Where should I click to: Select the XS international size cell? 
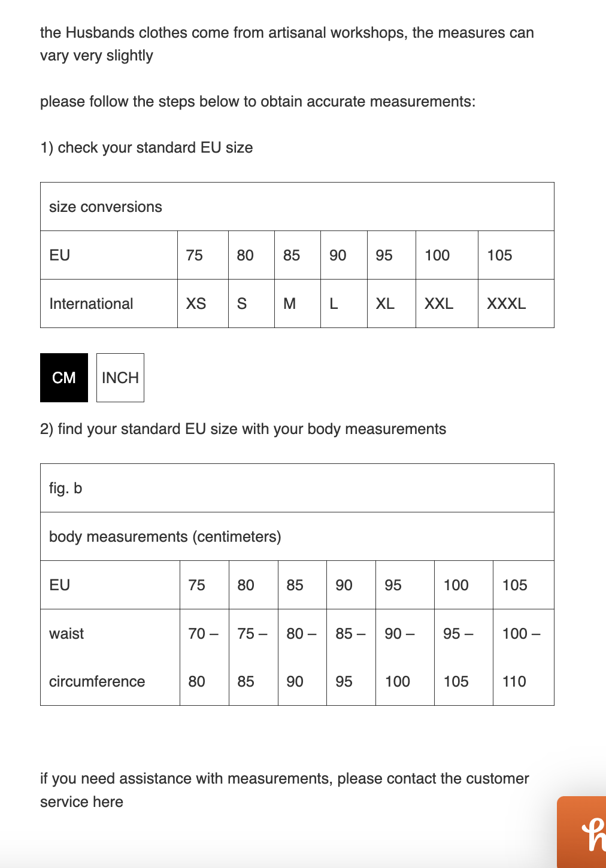(203, 304)
